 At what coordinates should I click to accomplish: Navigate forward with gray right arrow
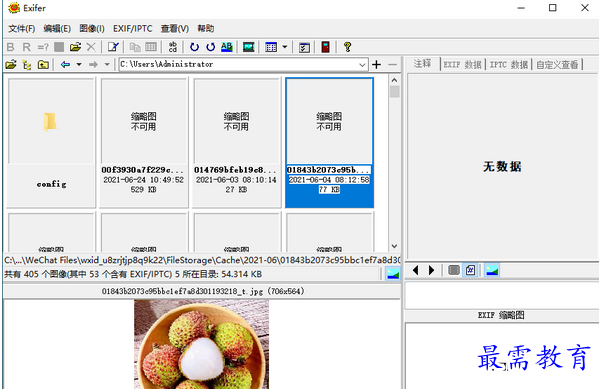click(x=93, y=64)
